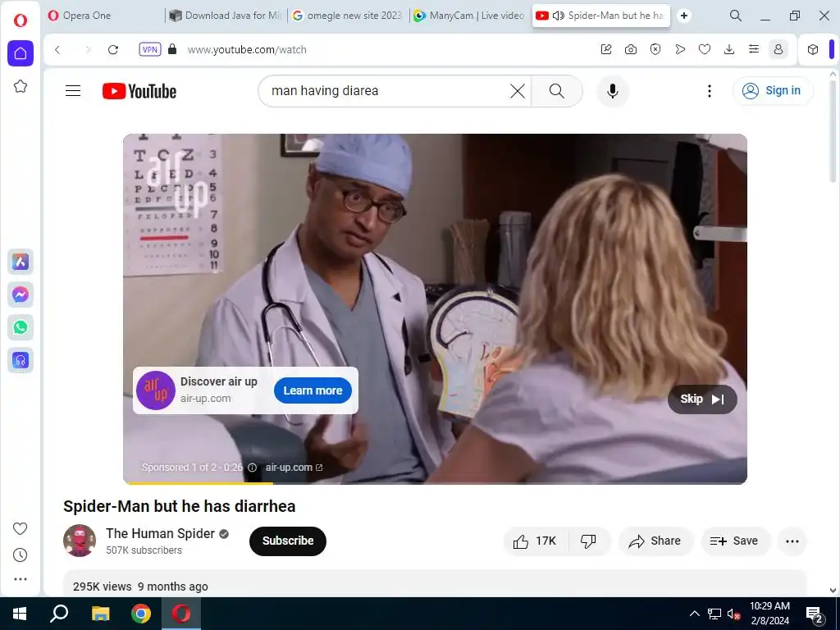Sign in to YouTube
Screen dimensions: 840x630
point(772,90)
